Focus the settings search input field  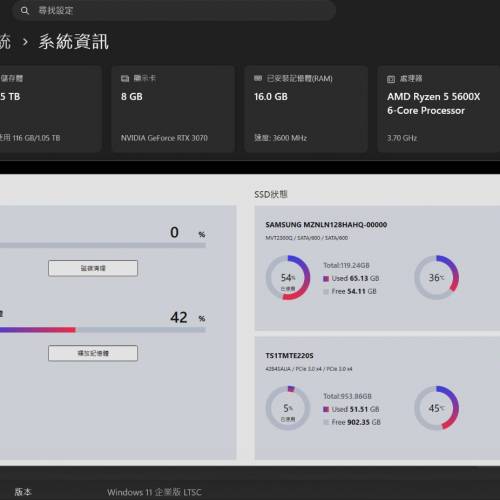[x=174, y=10]
